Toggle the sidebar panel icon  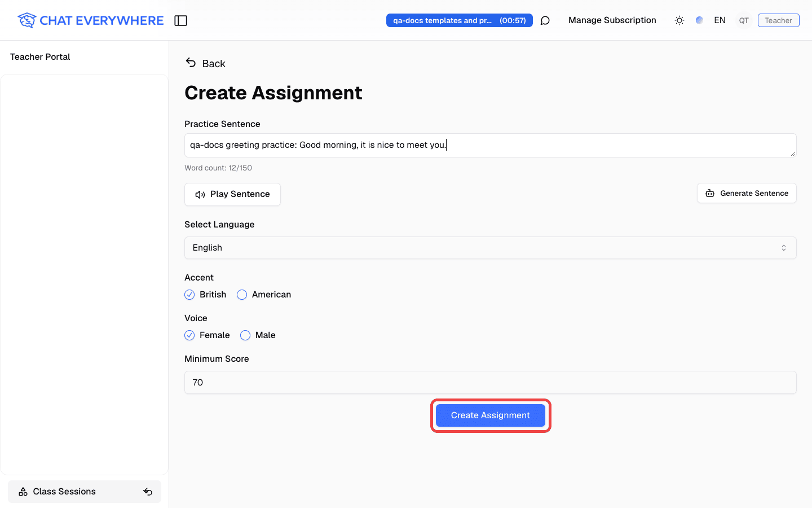tap(180, 20)
